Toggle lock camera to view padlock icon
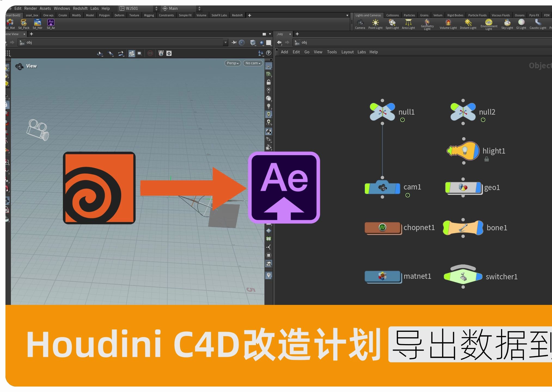This screenshot has height=392, width=552. tap(269, 82)
